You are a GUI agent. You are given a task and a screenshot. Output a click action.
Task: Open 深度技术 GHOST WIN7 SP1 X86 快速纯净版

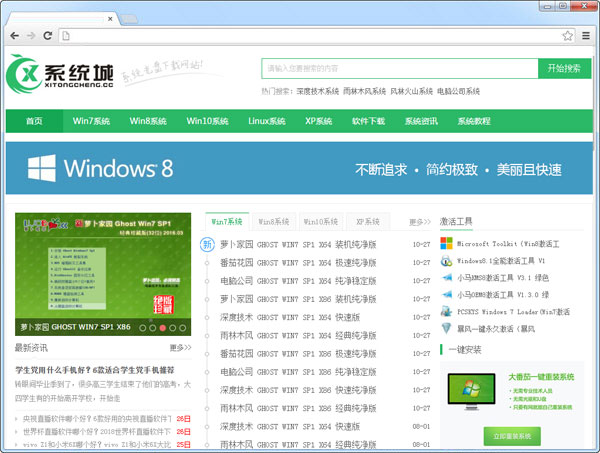point(298,390)
